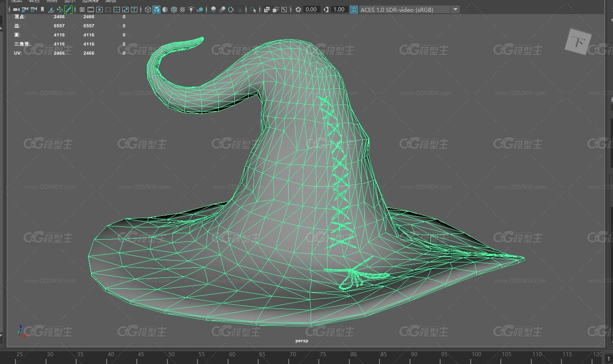The width and height of the screenshot is (613, 364).
Task: Click frame 30 on the time slider
Action: click(x=50, y=354)
